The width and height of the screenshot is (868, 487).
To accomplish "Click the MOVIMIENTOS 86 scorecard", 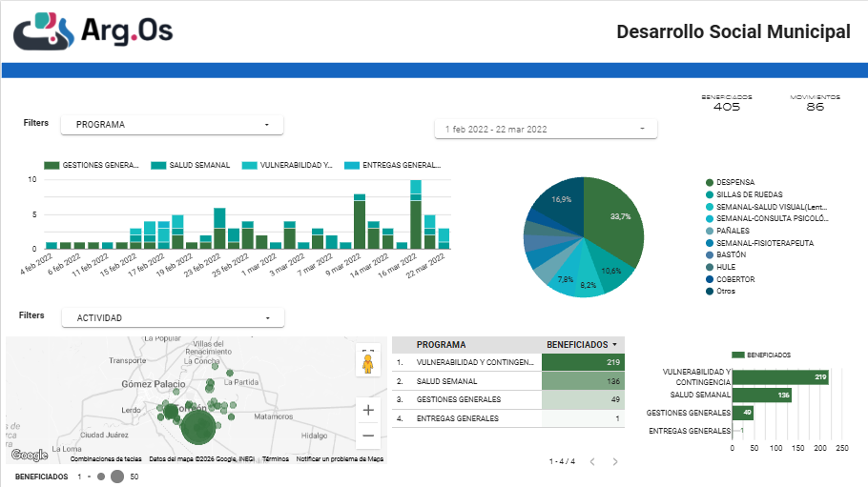I will (x=815, y=103).
